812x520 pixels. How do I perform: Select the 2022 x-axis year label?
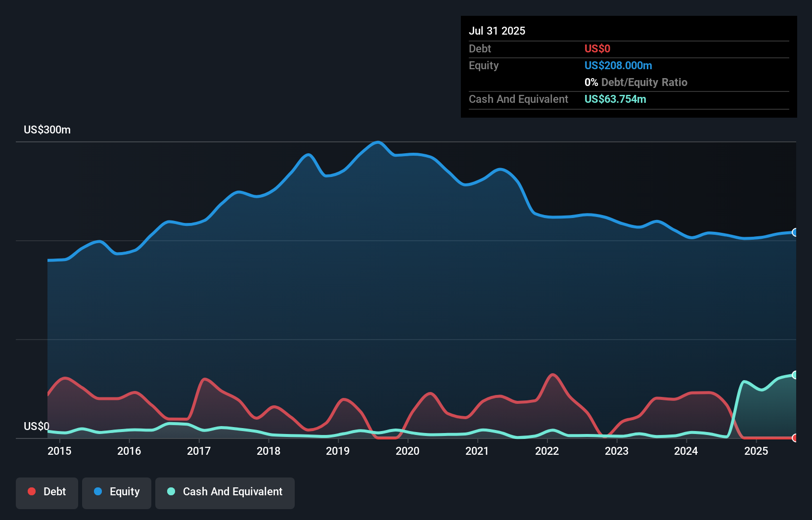coord(547,451)
